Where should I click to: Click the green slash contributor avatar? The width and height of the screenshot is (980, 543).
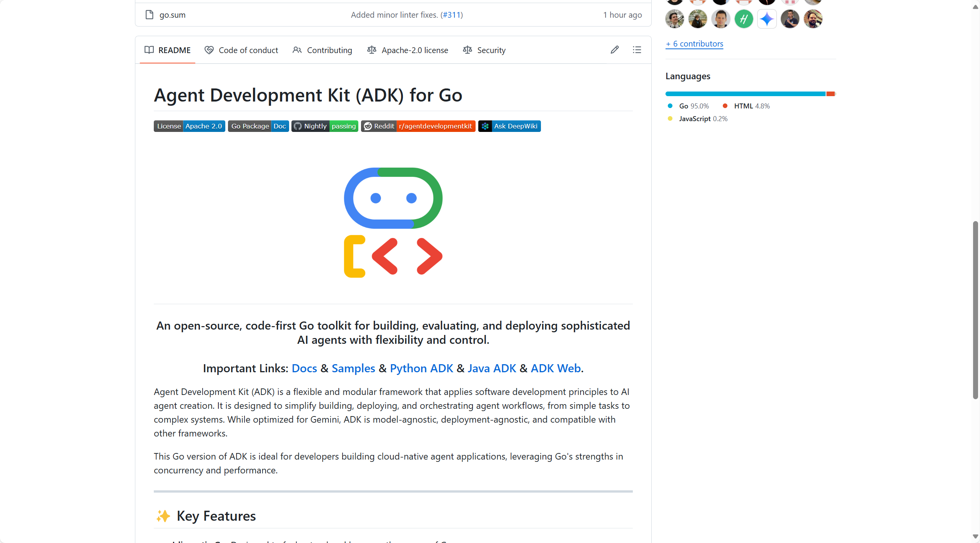tap(744, 18)
